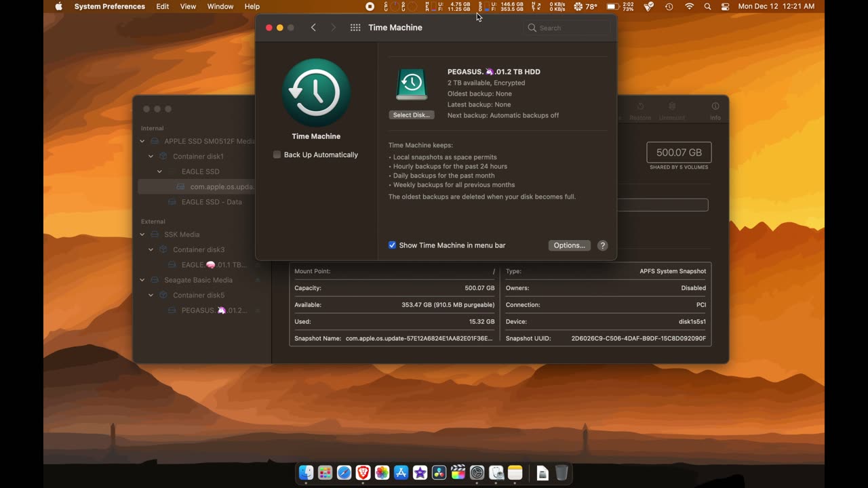Open Notes from the dock
Image resolution: width=868 pixels, height=488 pixels.
tap(515, 473)
